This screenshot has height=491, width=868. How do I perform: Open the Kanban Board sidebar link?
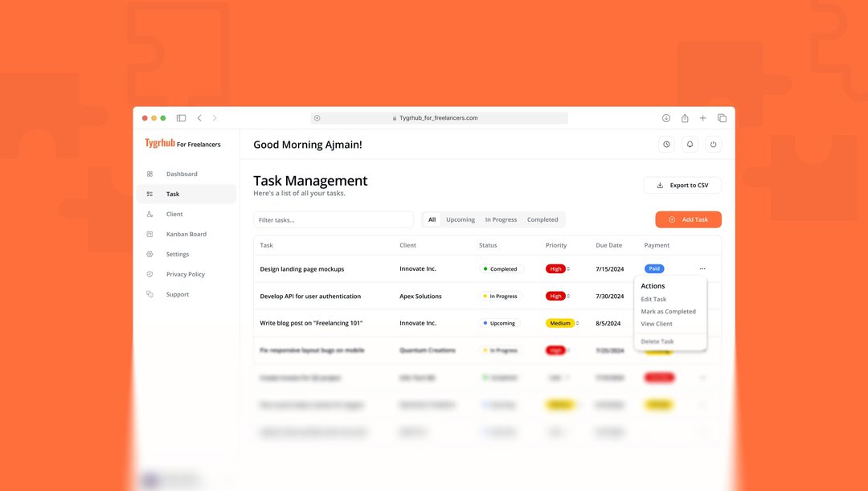[186, 234]
